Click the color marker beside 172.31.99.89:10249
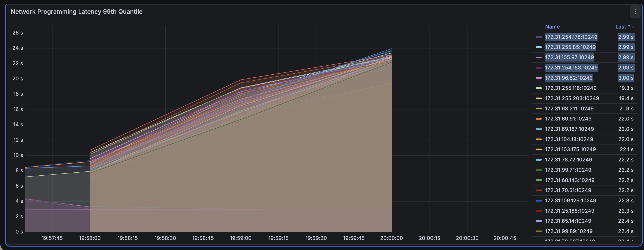 tap(539, 231)
